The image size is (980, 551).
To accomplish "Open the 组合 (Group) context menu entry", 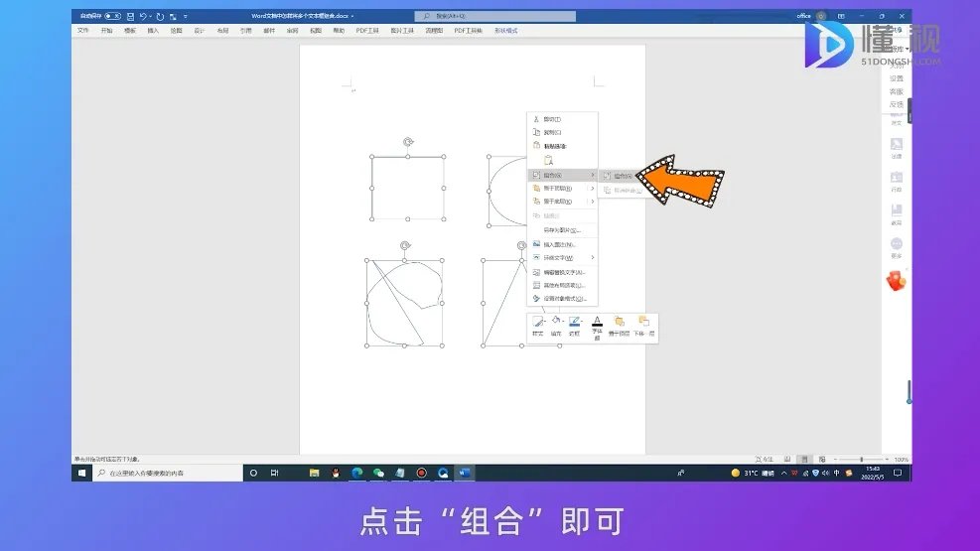I will coord(563,175).
